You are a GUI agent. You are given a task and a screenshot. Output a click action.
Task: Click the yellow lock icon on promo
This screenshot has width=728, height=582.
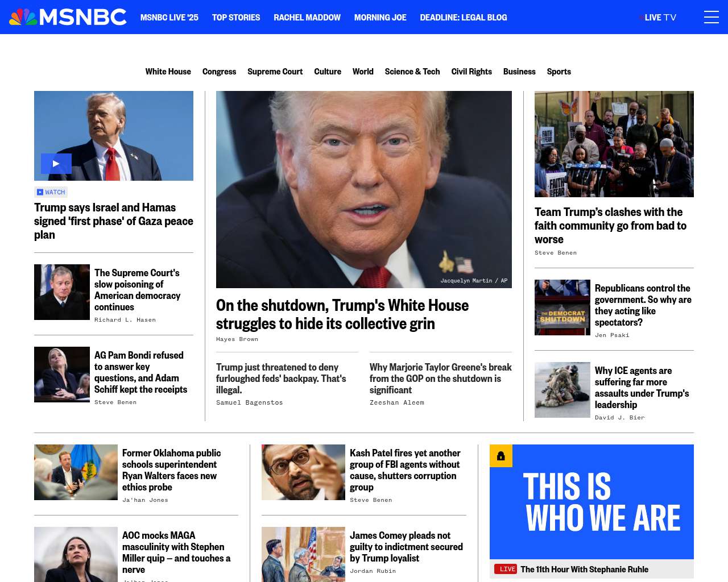(501, 456)
